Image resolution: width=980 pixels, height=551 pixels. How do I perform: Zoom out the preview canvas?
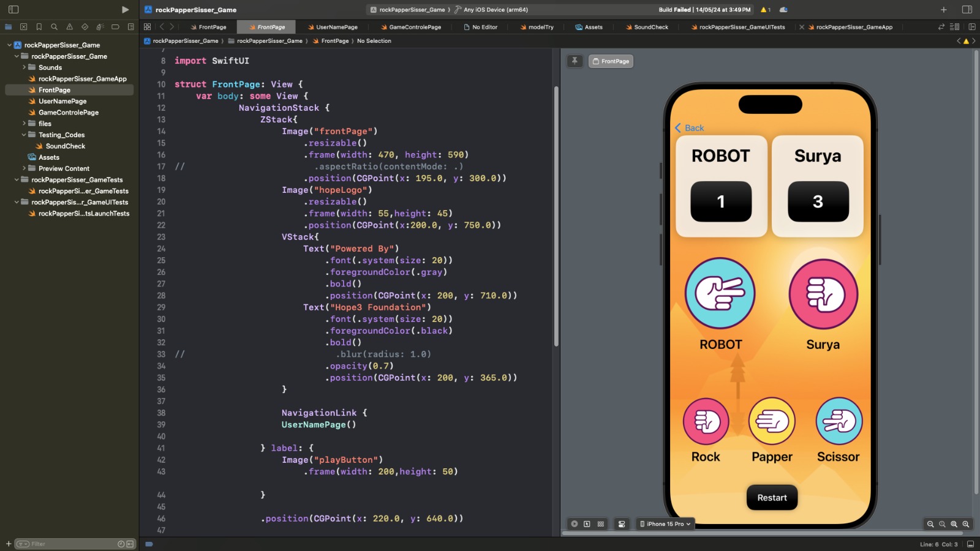pos(930,524)
